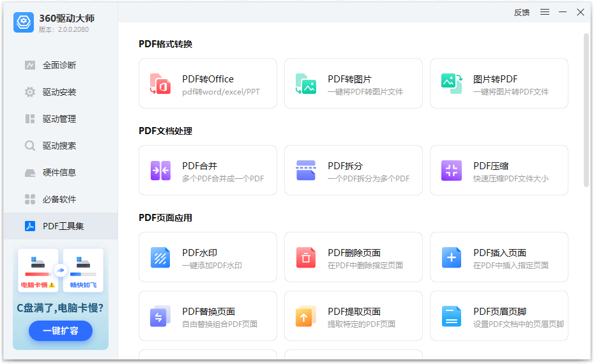Viewport: 594px width, 364px height.
Task: Click the version text 2.0.0.2080
Action: 73,29
